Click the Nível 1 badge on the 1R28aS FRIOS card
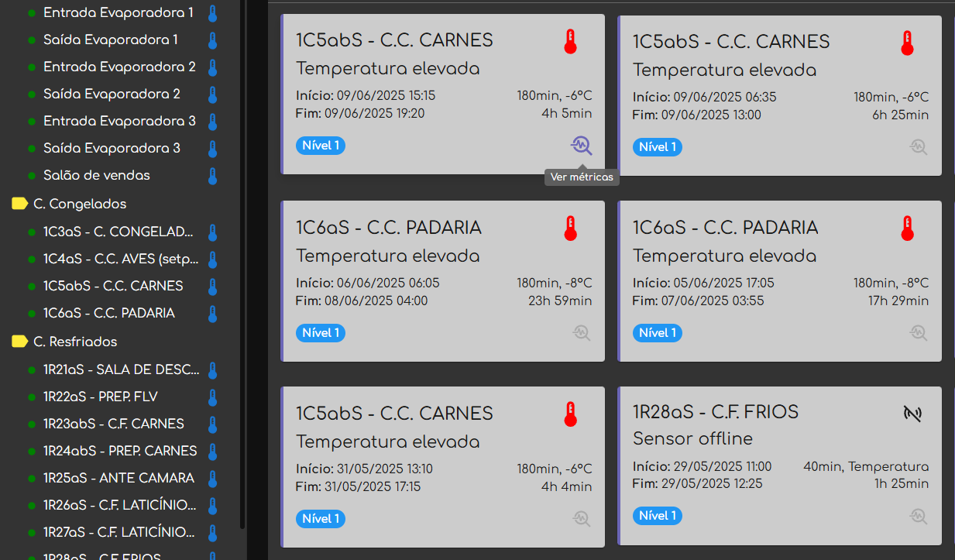955x560 pixels. 657,515
